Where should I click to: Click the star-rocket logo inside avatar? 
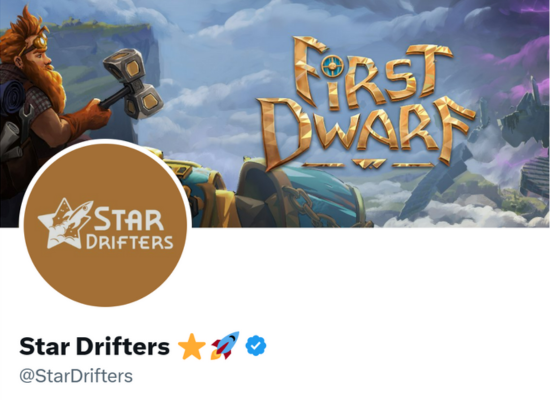(x=65, y=225)
